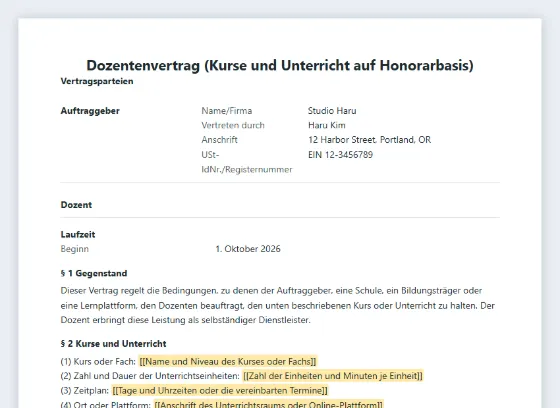Click the "§ 2 Kurse und Unterricht" heading
560x408 pixels.
pos(114,344)
